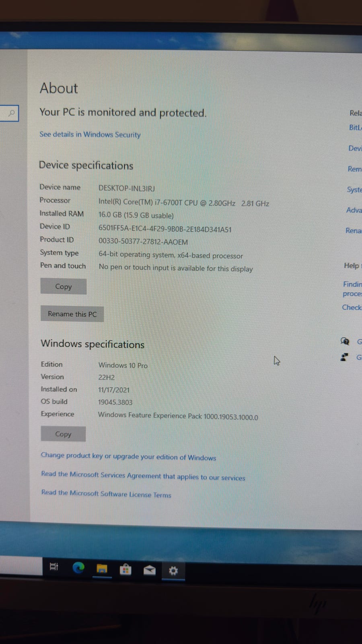Open the Check languages help link
Image resolution: width=362 pixels, height=644 pixels.
(352, 308)
